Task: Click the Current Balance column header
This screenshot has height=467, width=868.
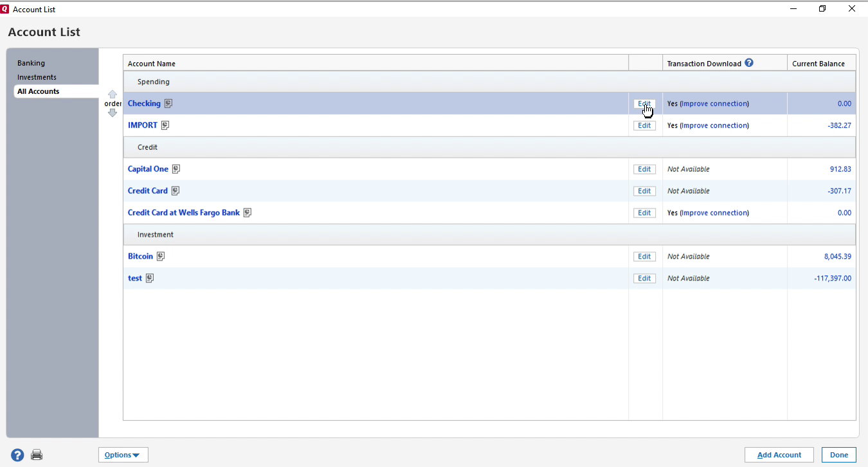Action: tap(821, 63)
